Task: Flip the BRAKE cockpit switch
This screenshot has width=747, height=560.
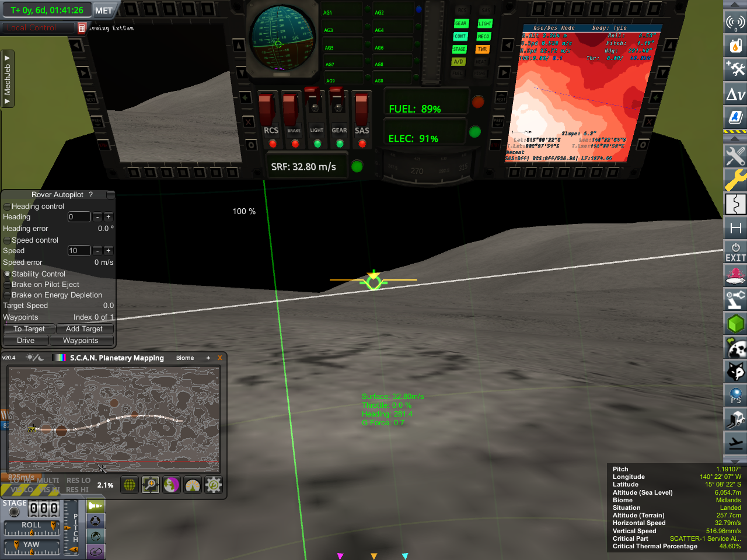Action: click(x=291, y=109)
